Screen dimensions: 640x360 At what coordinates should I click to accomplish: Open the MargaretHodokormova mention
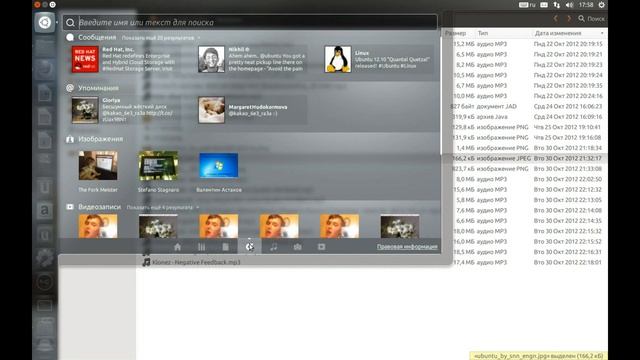252,110
